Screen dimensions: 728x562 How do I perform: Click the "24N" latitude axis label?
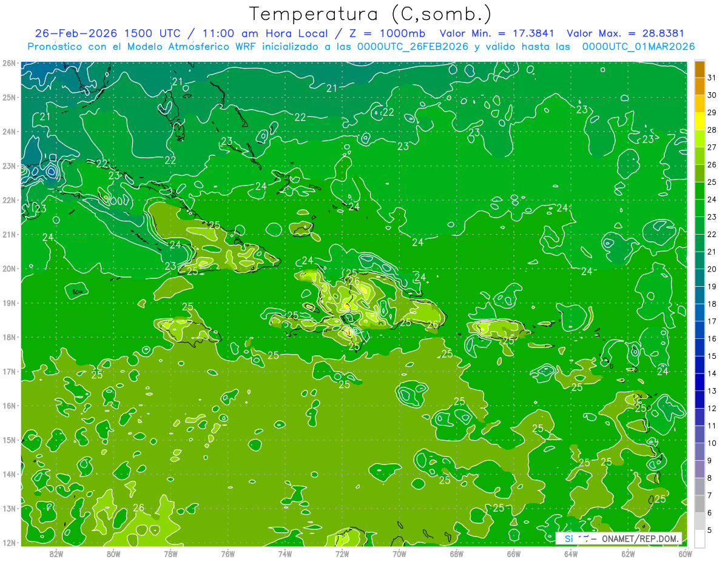(x=9, y=132)
